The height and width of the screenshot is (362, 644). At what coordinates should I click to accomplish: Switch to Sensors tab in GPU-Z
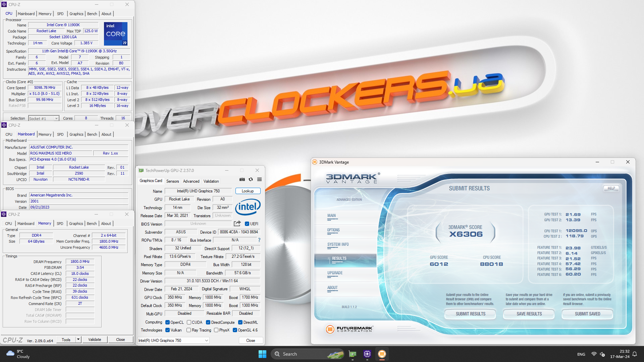tap(173, 181)
